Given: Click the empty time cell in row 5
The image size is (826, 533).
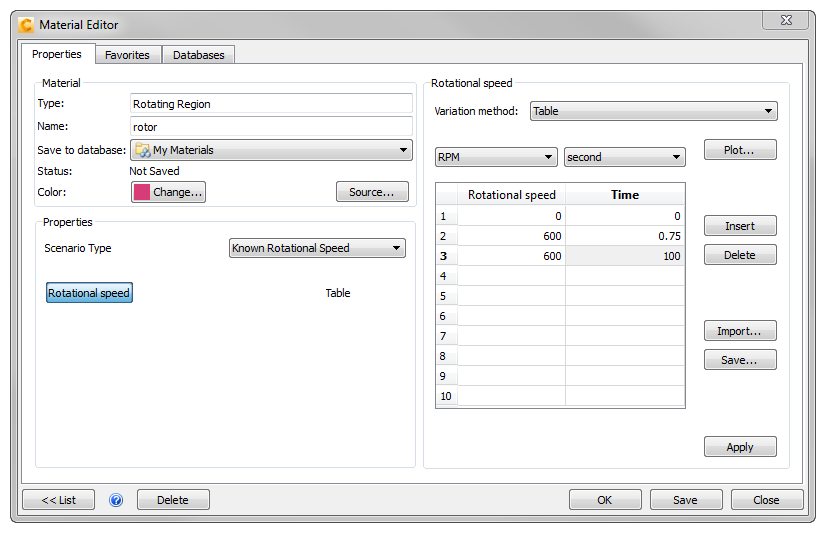Looking at the screenshot, I should tap(625, 296).
